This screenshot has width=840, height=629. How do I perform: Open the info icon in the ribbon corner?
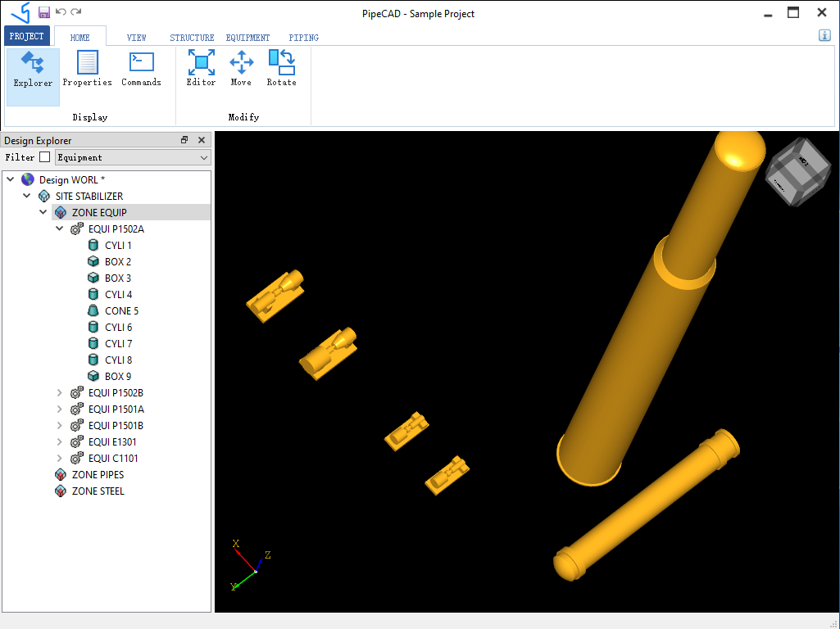pyautogui.click(x=824, y=35)
